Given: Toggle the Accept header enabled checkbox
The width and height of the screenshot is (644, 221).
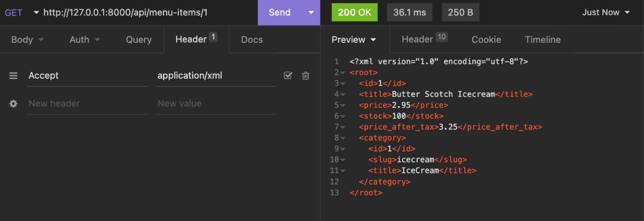Looking at the screenshot, I should click(x=288, y=75).
